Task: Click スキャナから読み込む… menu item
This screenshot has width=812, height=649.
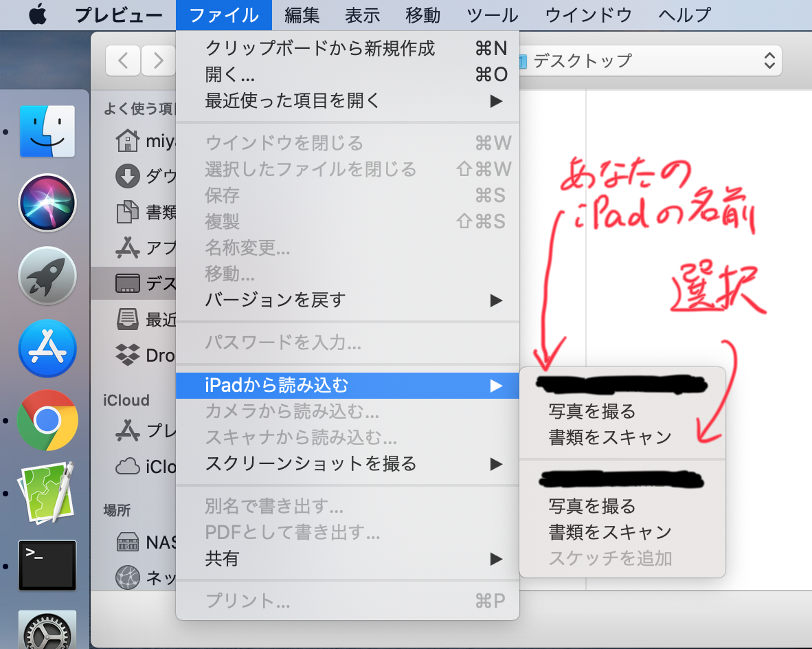Action: coord(348,437)
